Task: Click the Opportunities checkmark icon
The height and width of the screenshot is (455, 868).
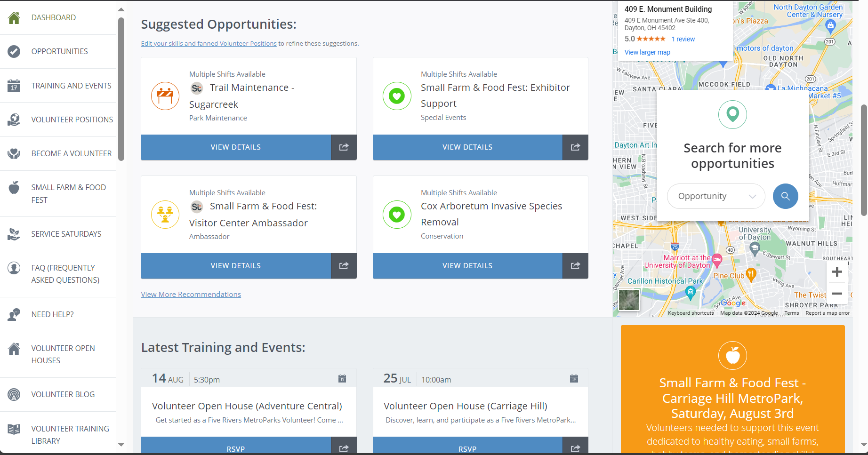Action: pyautogui.click(x=14, y=52)
